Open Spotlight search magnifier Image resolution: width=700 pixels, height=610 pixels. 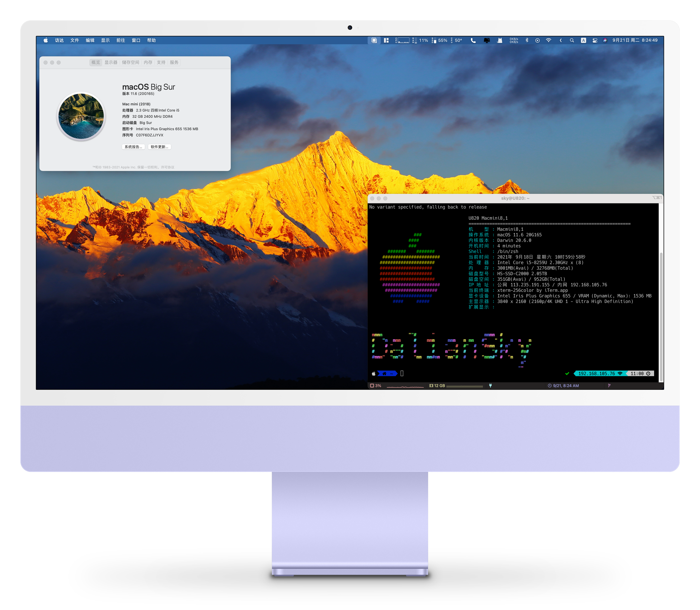(572, 40)
